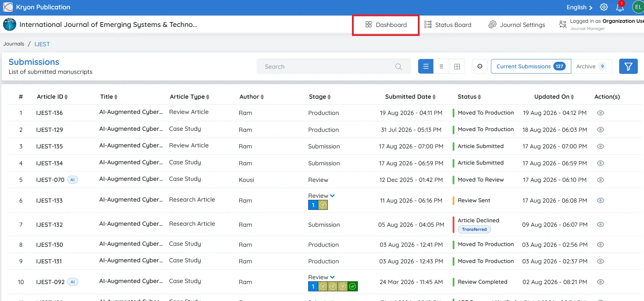
Task: Open the Dashboard tab
Action: tap(386, 25)
